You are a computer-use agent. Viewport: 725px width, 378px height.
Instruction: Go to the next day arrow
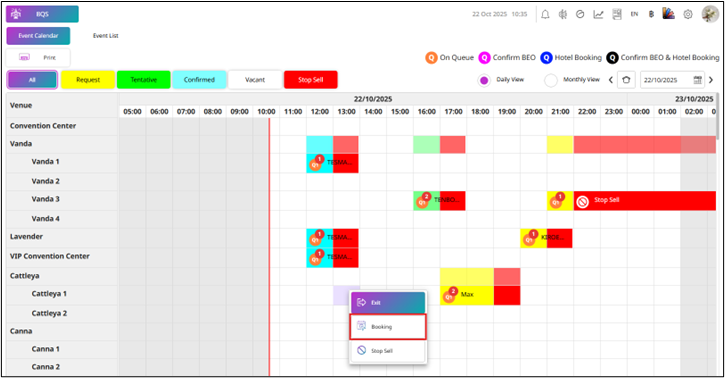[711, 80]
